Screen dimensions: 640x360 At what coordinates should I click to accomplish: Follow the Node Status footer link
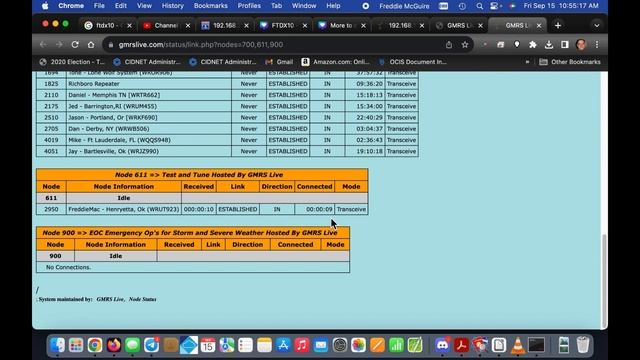pyautogui.click(x=142, y=299)
